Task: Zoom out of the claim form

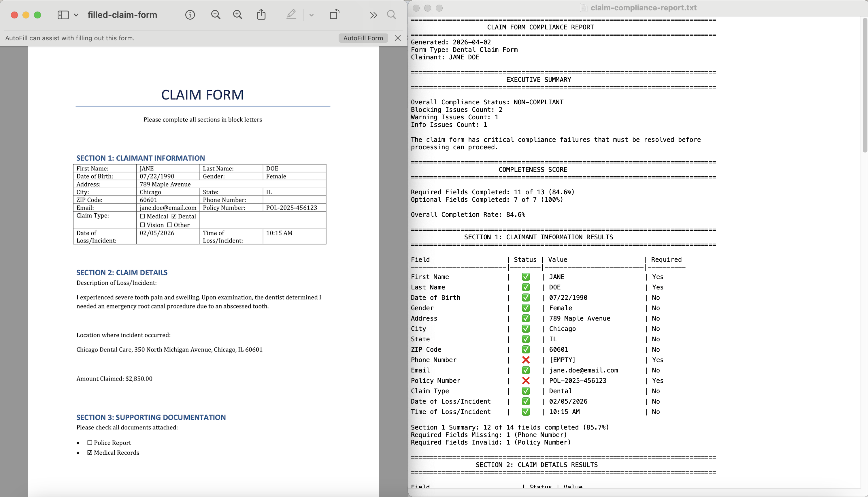Action: (215, 15)
